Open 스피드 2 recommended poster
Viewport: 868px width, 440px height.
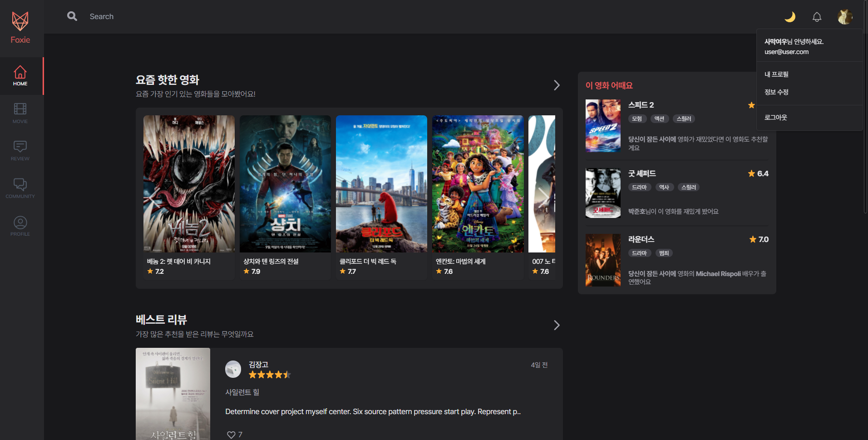click(603, 126)
